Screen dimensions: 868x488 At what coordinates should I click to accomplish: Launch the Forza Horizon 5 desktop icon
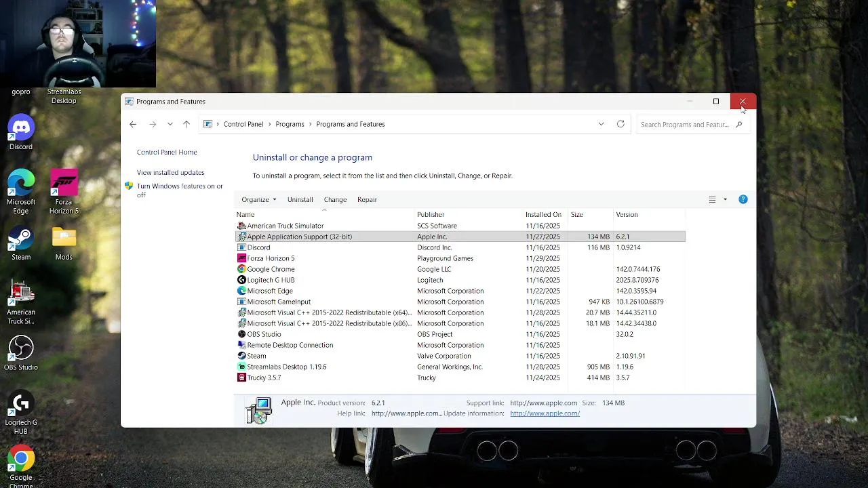click(x=64, y=192)
